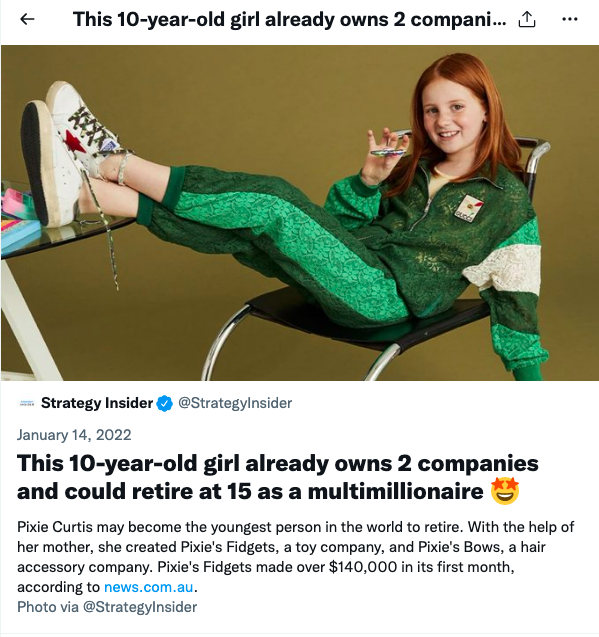Viewport: 599px width, 637px height.
Task: Open the three-dot more options menu
Action: coord(570,19)
